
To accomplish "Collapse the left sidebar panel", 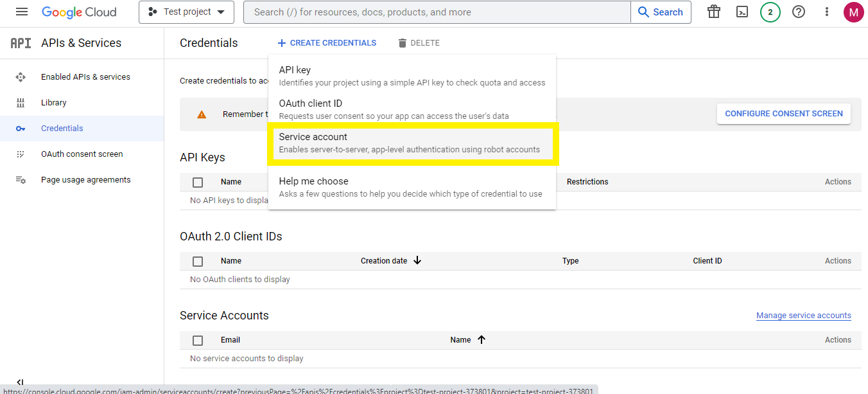I will (x=20, y=381).
